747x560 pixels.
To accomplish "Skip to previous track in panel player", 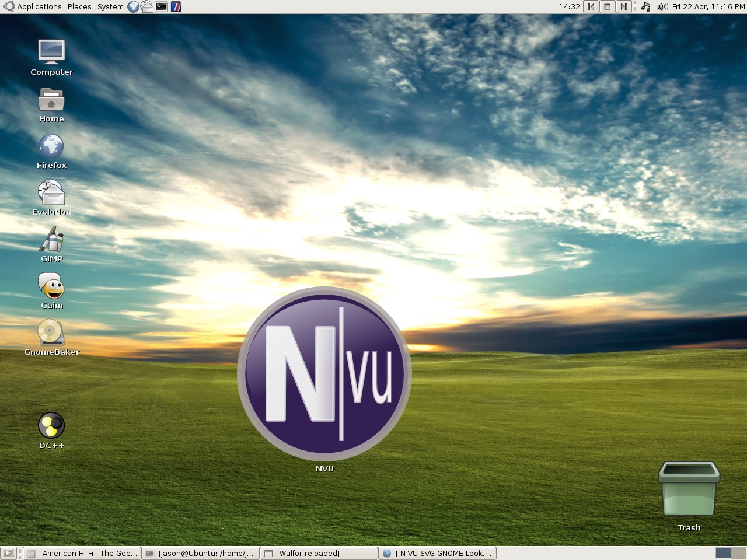I will point(591,7).
